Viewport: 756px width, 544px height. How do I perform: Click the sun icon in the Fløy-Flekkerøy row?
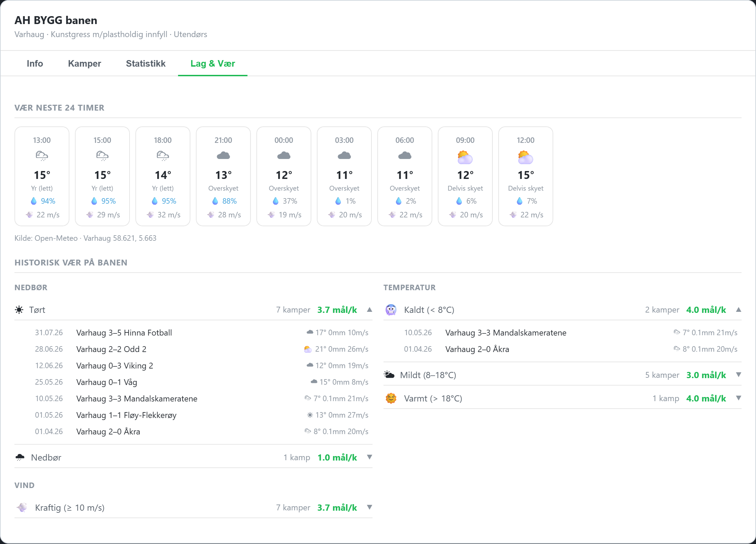[x=310, y=415]
